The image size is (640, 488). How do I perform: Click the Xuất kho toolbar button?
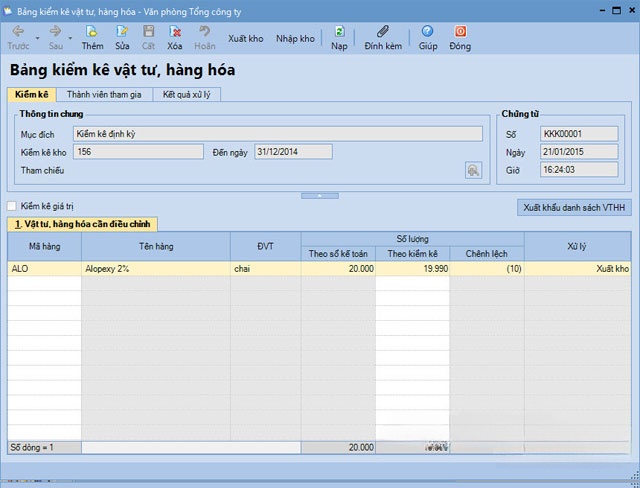click(246, 38)
